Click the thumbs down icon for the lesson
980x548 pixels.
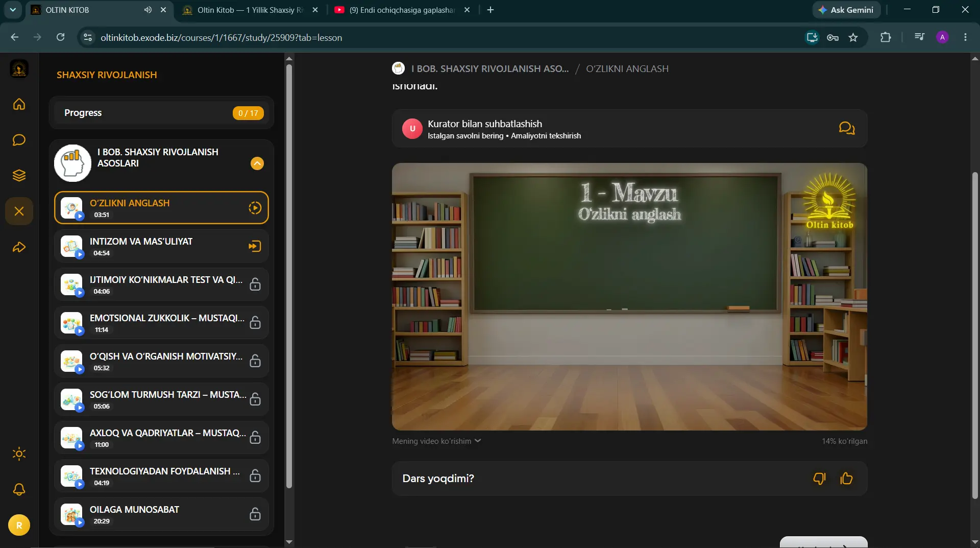[819, 479]
